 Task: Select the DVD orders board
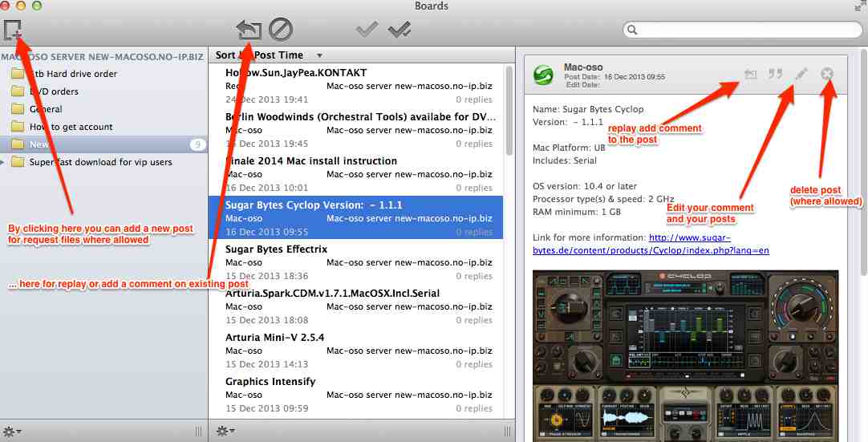click(104, 91)
